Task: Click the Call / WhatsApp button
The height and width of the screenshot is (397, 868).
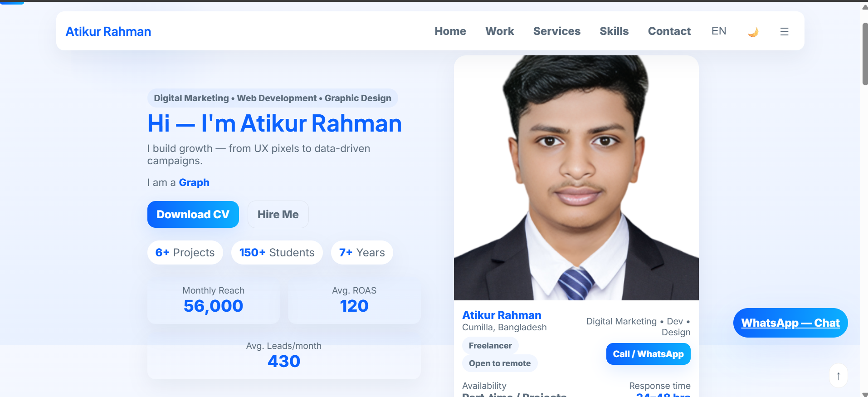Action: (x=649, y=354)
